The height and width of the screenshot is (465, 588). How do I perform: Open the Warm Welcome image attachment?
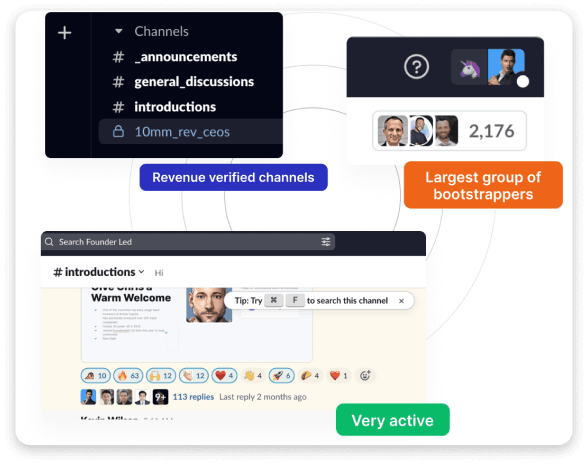point(197,324)
